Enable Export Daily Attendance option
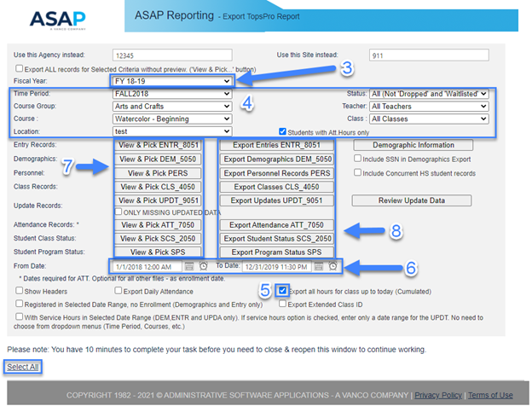 (x=118, y=291)
